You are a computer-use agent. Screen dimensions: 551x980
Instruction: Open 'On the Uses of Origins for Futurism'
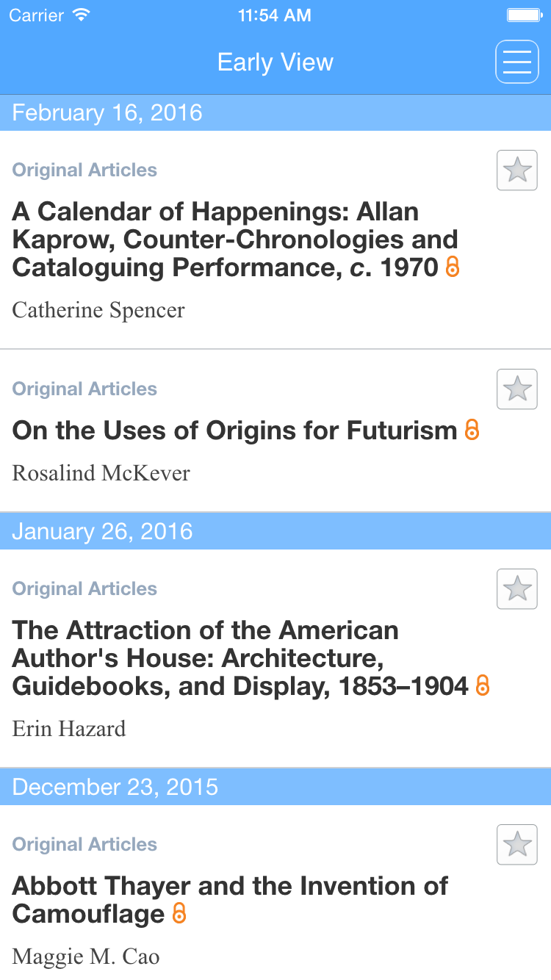(234, 430)
